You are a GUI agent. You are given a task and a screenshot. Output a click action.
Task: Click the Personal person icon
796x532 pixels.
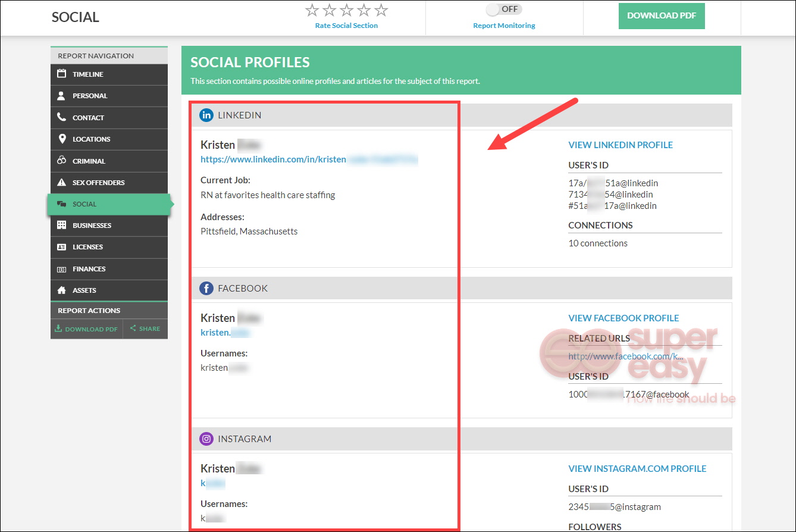click(61, 96)
